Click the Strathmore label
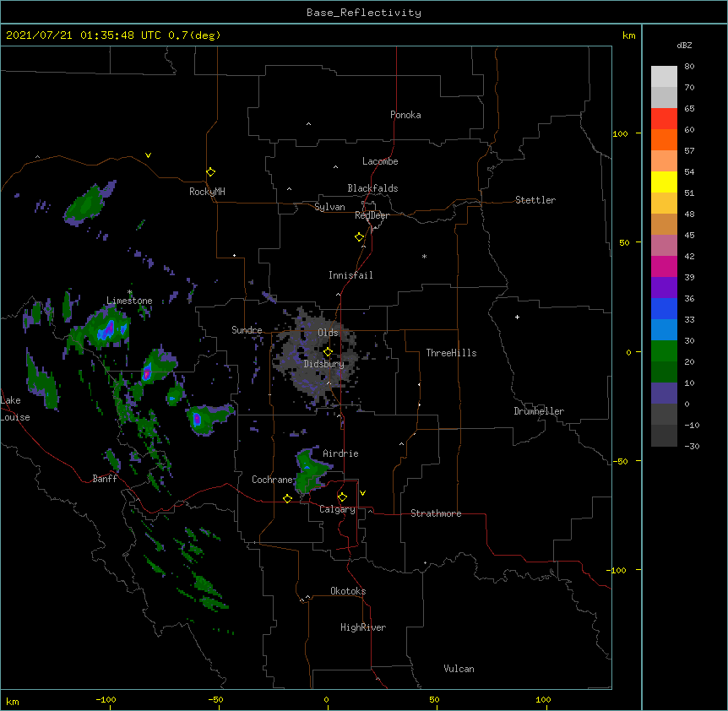 [x=436, y=513]
